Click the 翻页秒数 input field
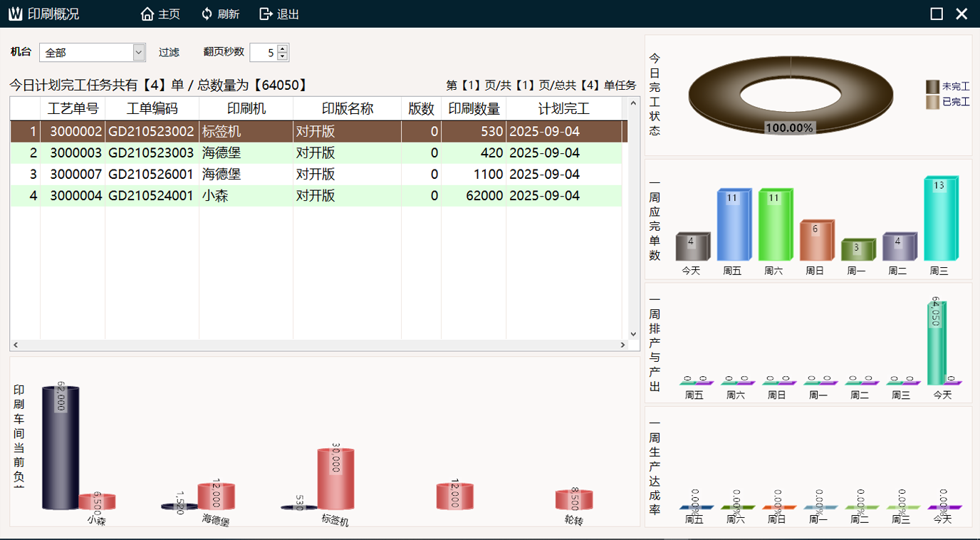 point(263,53)
